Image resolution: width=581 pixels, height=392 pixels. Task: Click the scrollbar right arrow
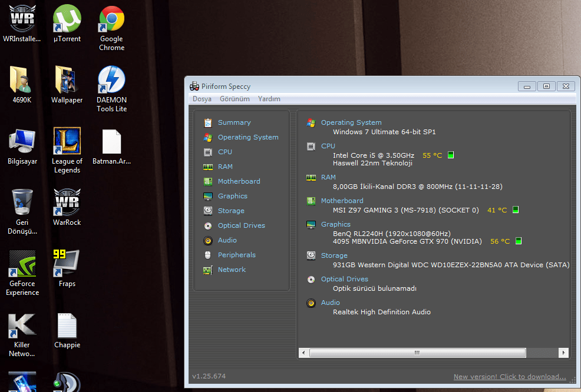563,353
